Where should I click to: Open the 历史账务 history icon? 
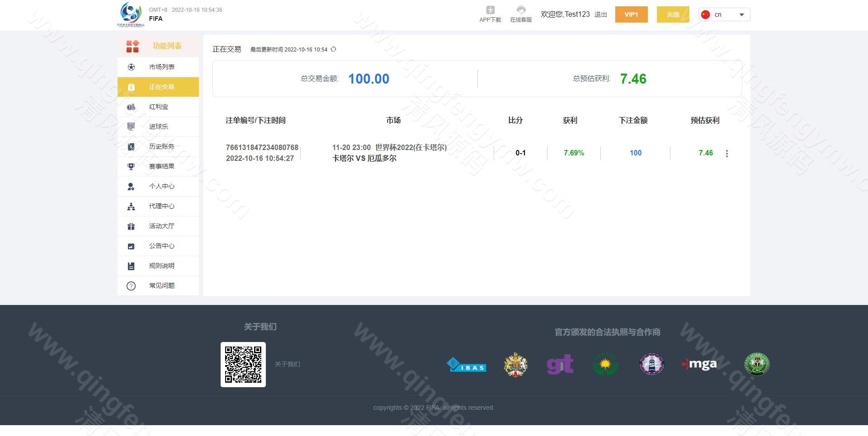[131, 146]
